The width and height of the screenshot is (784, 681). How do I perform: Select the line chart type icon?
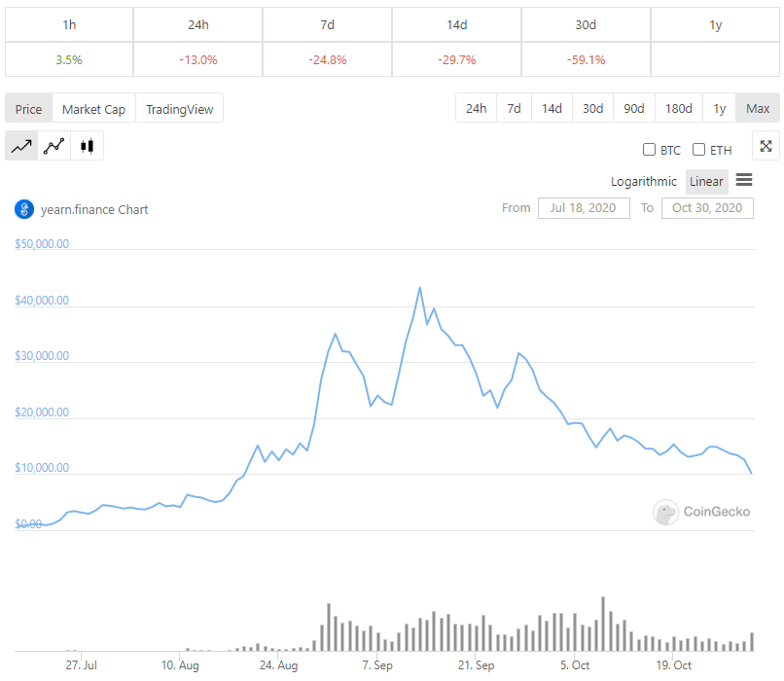pyautogui.click(x=21, y=146)
